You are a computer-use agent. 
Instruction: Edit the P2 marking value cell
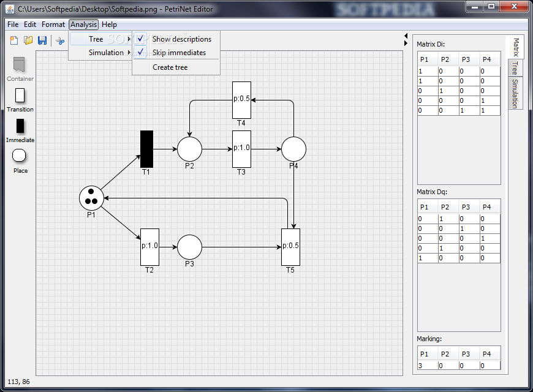pos(448,366)
